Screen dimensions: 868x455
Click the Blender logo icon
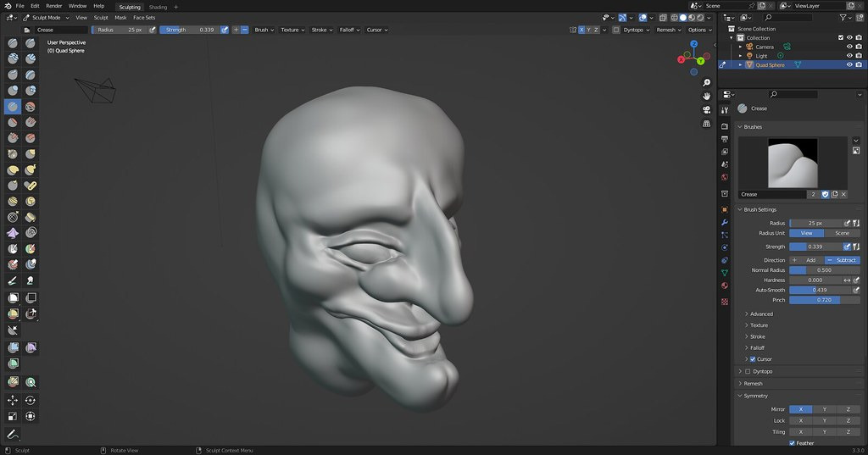coord(6,6)
